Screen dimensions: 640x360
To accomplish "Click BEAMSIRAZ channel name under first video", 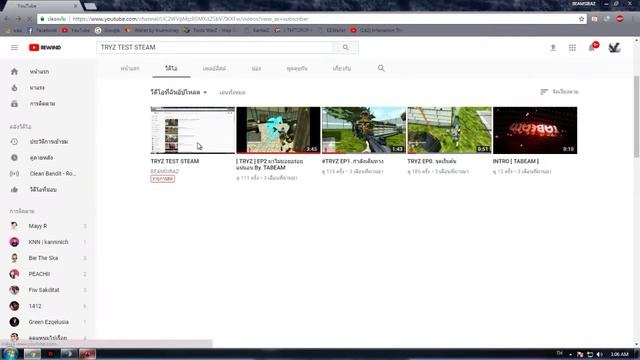I will tap(164, 171).
